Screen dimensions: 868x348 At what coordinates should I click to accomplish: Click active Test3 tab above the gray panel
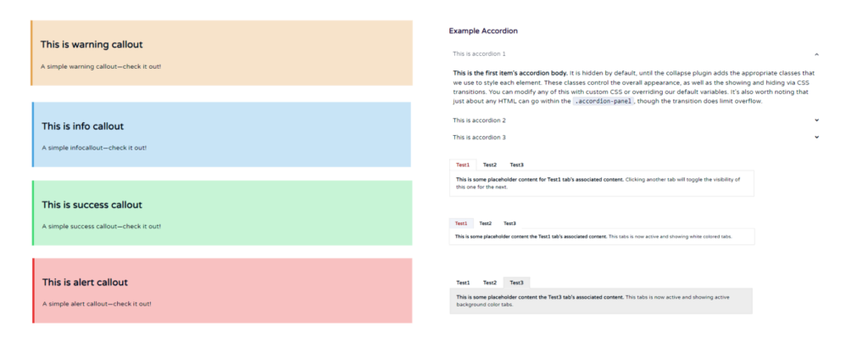click(x=516, y=283)
